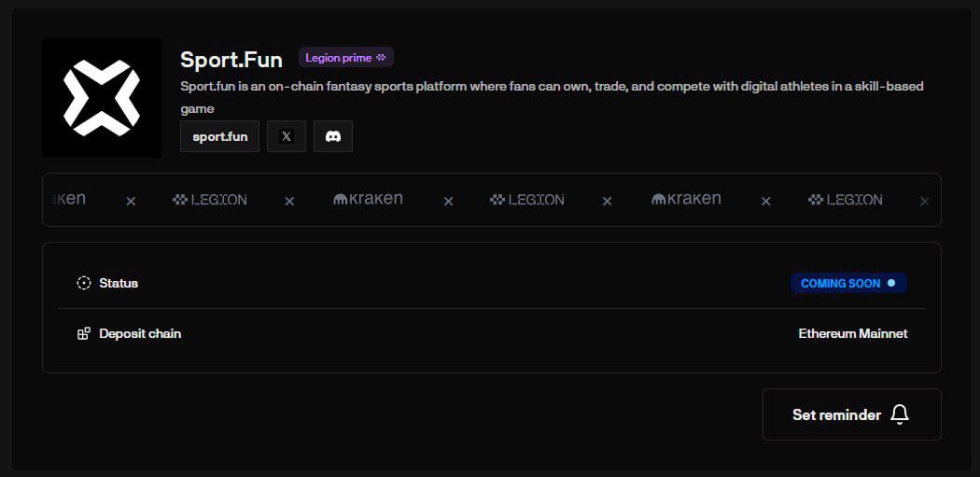Click the Deposit chain blocks icon
The width and height of the screenshot is (980, 477).
(x=84, y=333)
